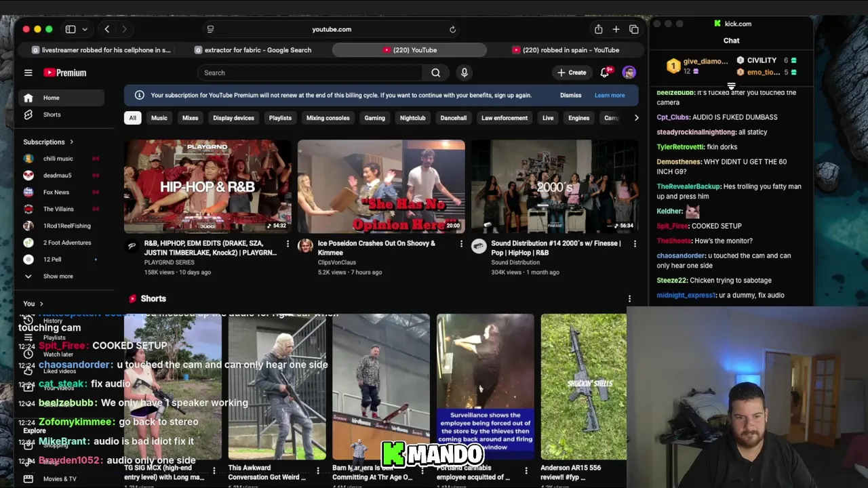Viewport: 868px width, 488px height.
Task: Show Safari tab overview icon
Action: [x=633, y=29]
